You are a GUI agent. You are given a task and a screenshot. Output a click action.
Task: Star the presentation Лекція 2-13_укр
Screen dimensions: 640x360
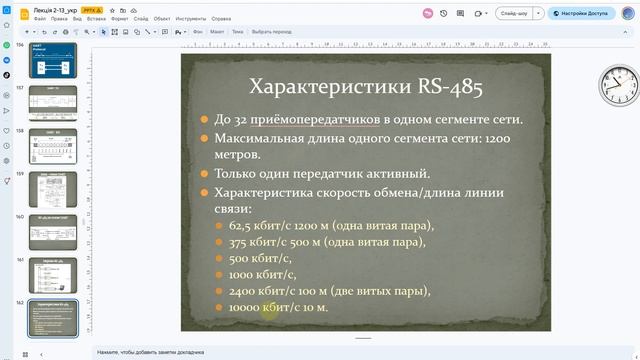click(x=112, y=10)
